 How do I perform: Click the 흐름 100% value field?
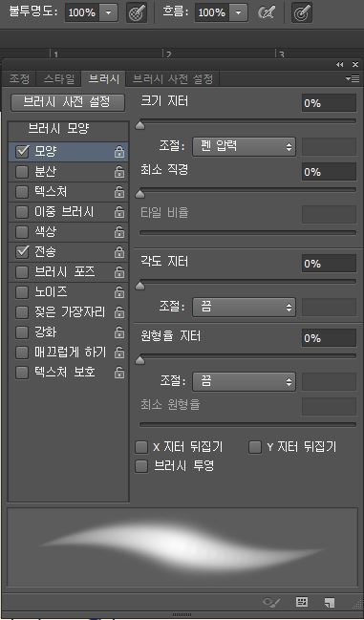(212, 13)
